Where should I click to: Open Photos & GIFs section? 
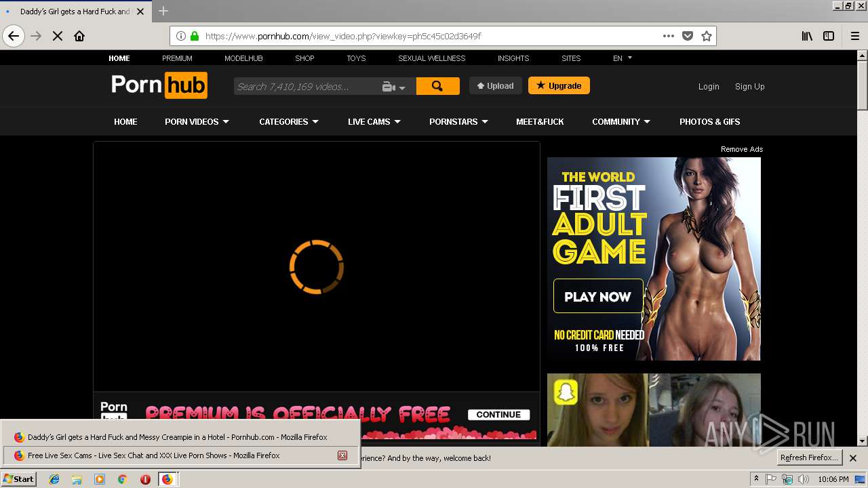pos(710,122)
